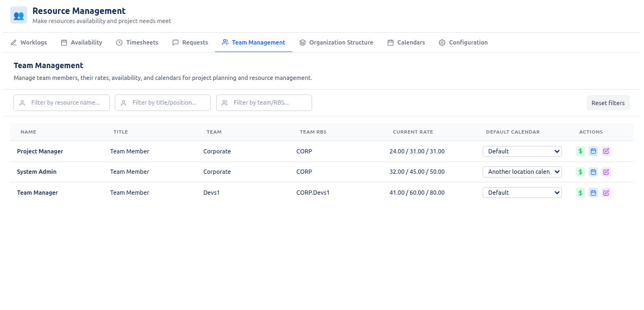The image size is (644, 310).
Task: Click the calendar icon for System Admin
Action: click(593, 172)
